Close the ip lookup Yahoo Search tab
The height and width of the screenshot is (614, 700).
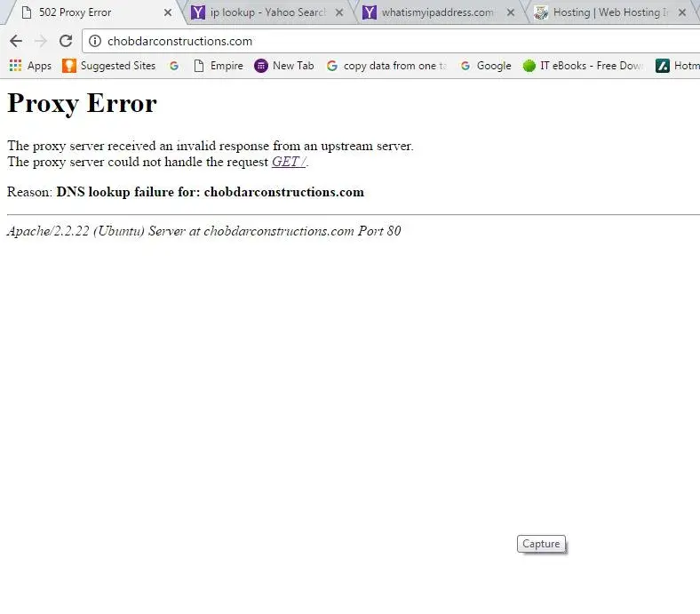coord(339,12)
